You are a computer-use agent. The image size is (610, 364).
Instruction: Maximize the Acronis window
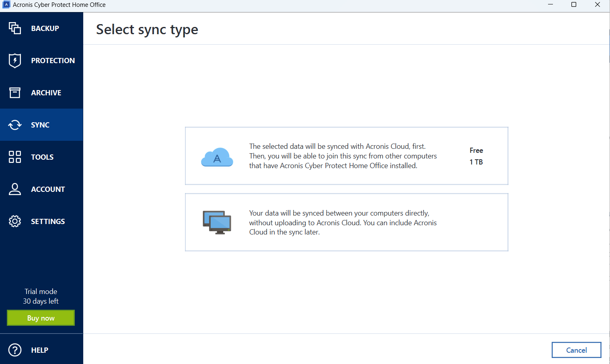pyautogui.click(x=574, y=5)
